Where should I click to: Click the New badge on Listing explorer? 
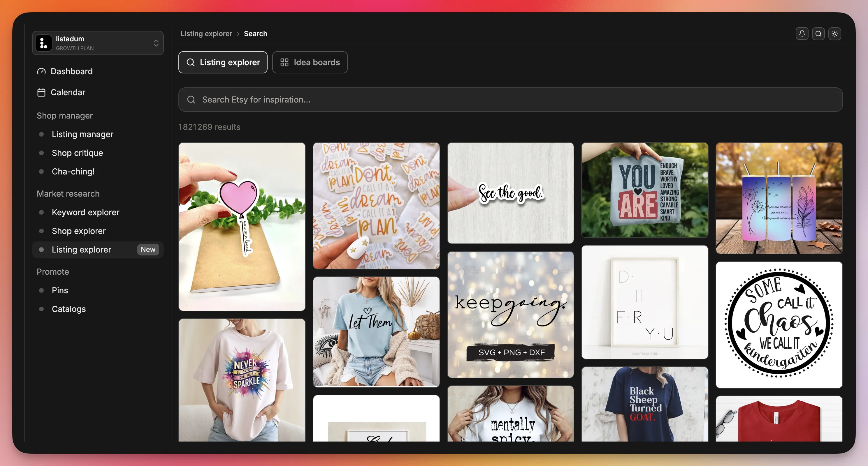(148, 250)
